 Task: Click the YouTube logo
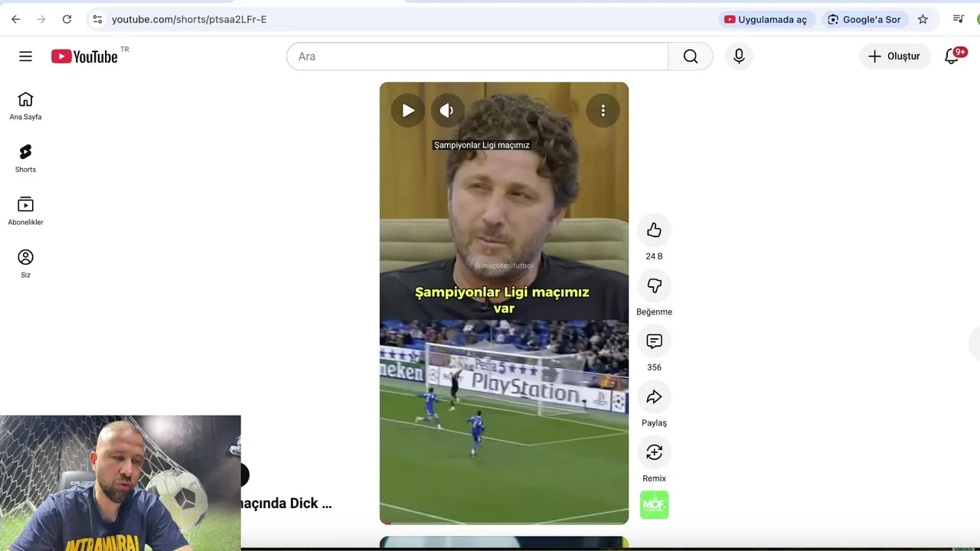(x=84, y=57)
